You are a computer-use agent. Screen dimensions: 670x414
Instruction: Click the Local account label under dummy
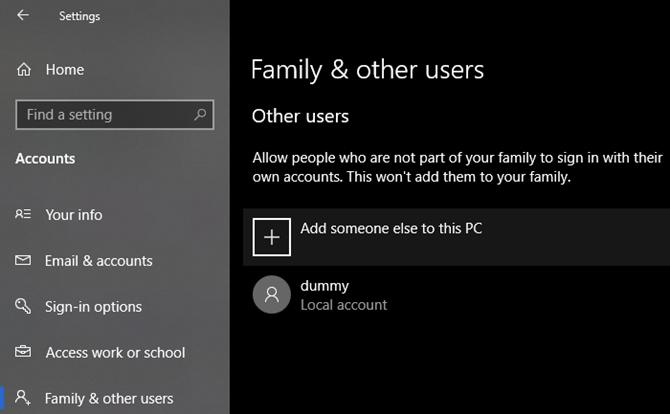point(344,305)
